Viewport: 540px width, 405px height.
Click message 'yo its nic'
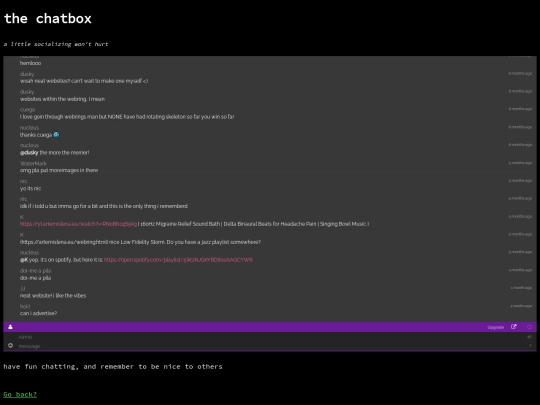(x=30, y=188)
